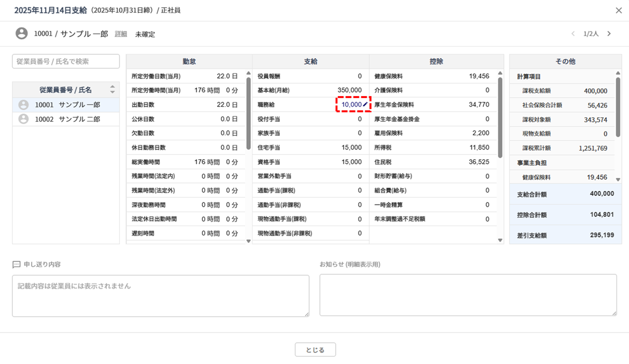Viewport: 629px width, 364px height.
Task: Click 厚生年金保険料 value 34,770
Action: pos(479,105)
